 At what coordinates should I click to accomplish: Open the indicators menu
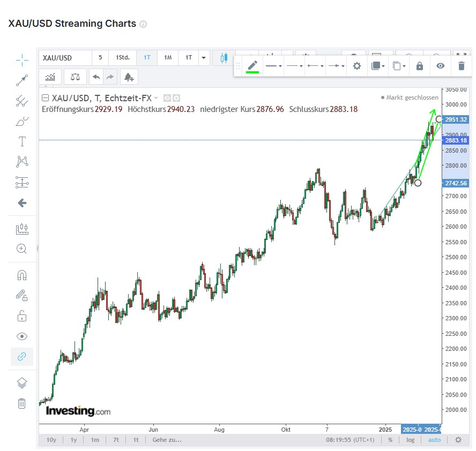coord(50,77)
